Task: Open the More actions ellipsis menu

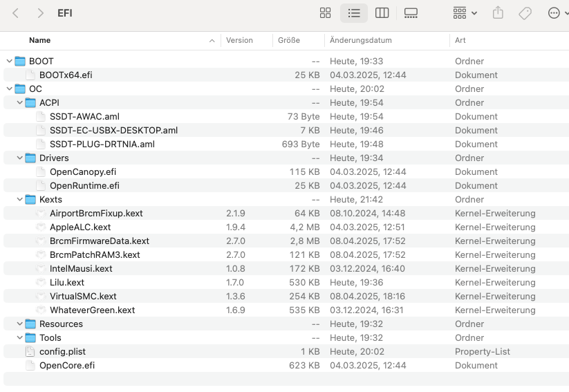Action: (557, 13)
